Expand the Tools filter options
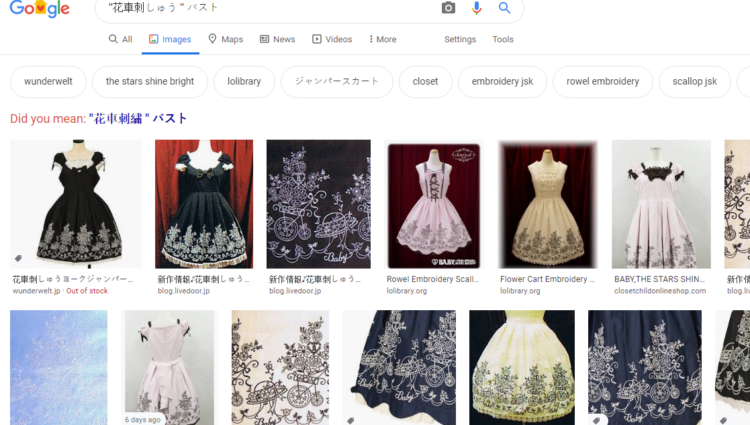The width and height of the screenshot is (750, 425). [x=503, y=39]
